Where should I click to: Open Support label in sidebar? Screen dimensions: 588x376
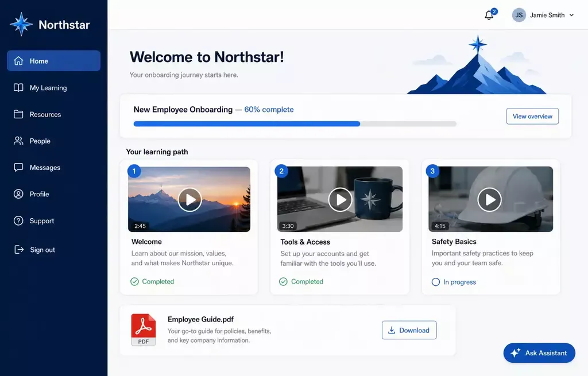click(41, 221)
